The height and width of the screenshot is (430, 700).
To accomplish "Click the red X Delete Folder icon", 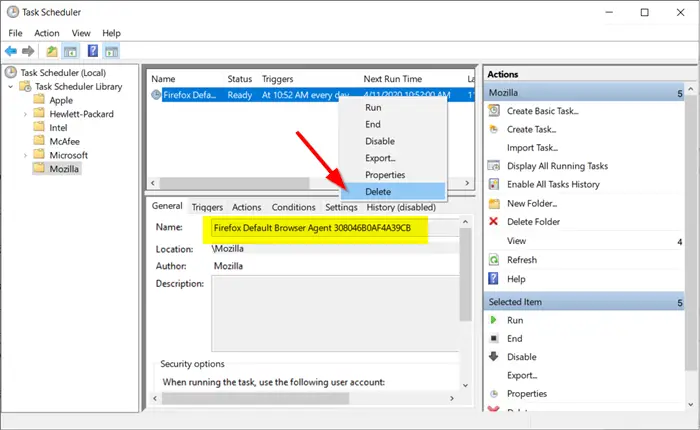I will tap(493, 221).
